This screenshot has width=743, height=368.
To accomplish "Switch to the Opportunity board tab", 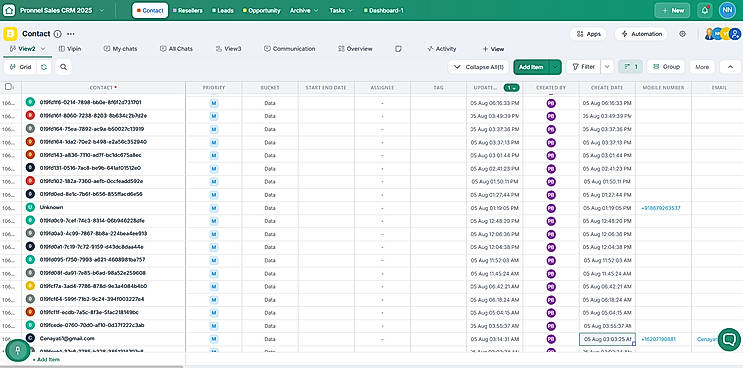I will click(262, 10).
